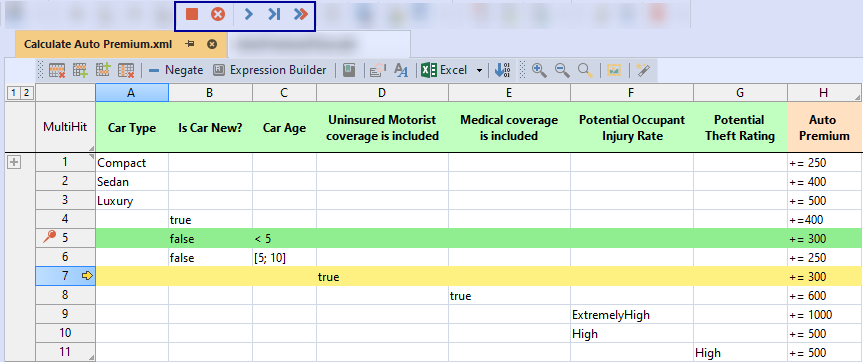Image resolution: width=863 pixels, height=362 pixels.
Task: Zoom out on the decision table
Action: coord(562,70)
